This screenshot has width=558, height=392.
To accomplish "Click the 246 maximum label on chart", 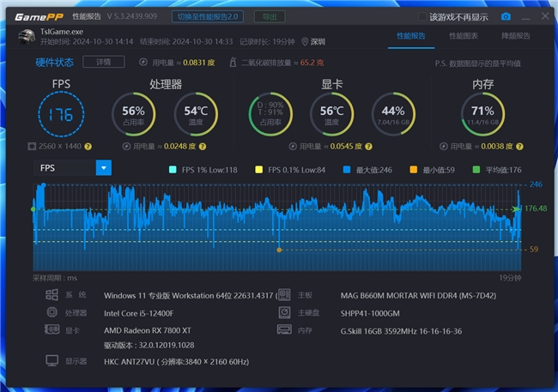I will (536, 184).
